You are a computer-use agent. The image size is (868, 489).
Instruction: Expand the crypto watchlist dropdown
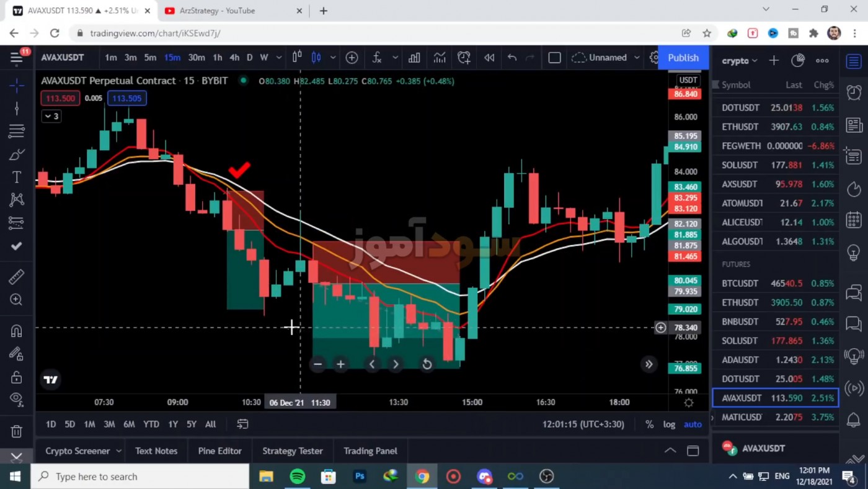tap(740, 60)
